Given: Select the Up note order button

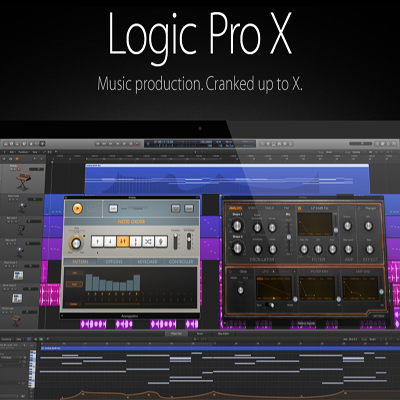Looking at the screenshot, I should 97,241.
